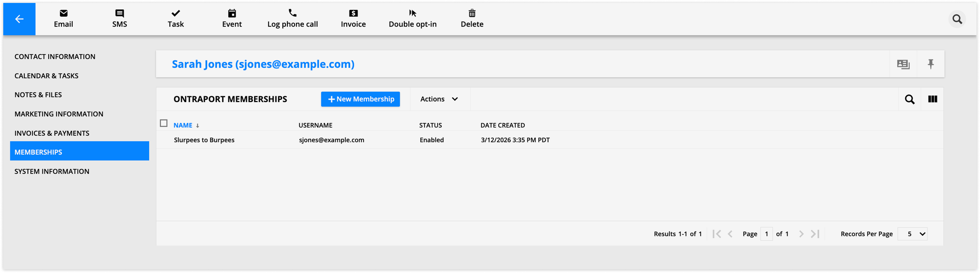The width and height of the screenshot is (980, 273).
Task: Click the page number input field
Action: [x=766, y=234]
